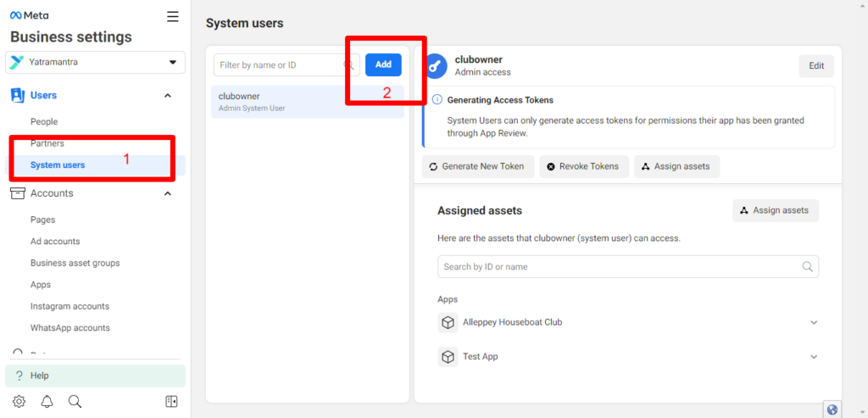Screen dimensions: 868x418
Task: Click the Users section icon
Action: pyautogui.click(x=18, y=95)
